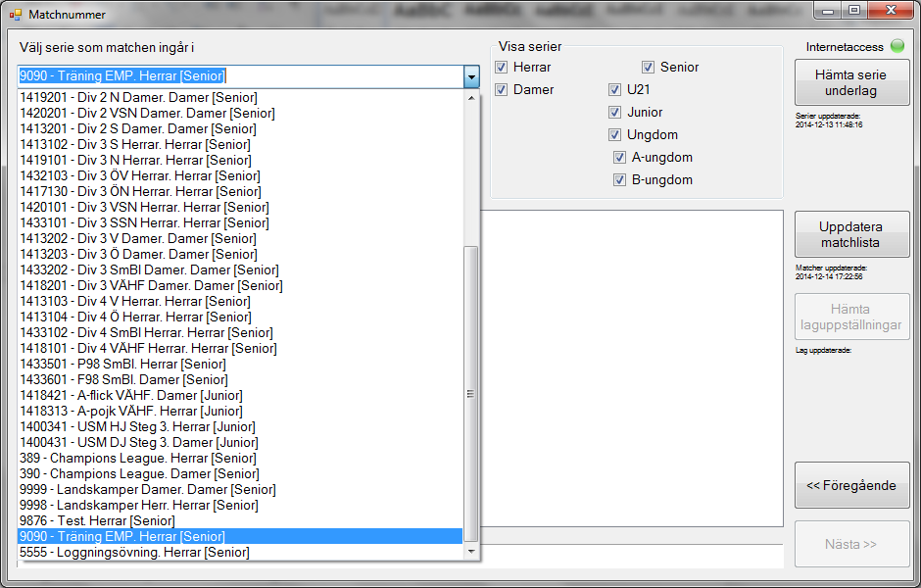Choose 9998 - Landskamper Herr

240,505
